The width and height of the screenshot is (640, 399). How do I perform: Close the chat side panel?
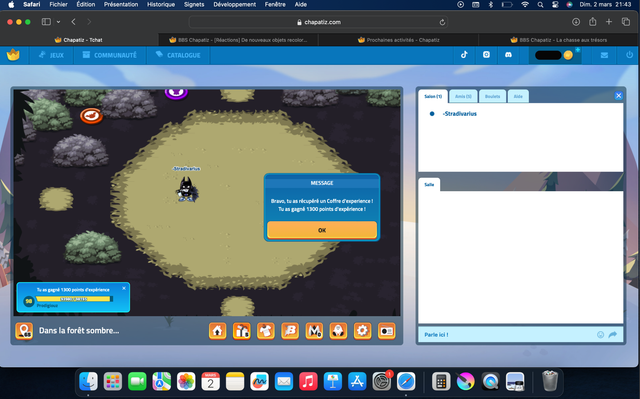[618, 95]
